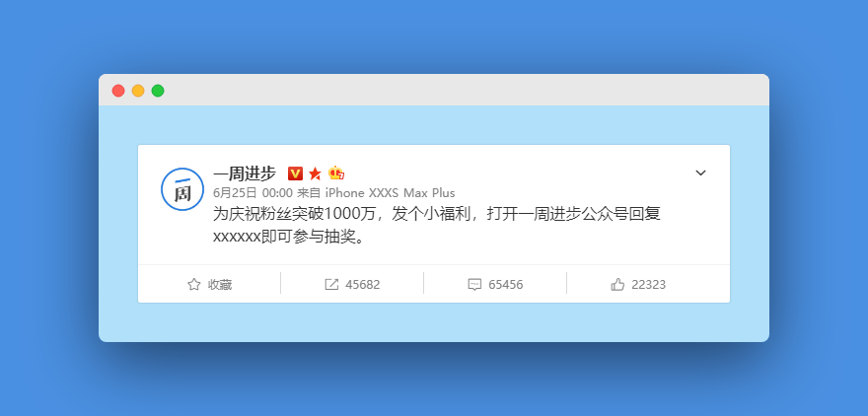Click the yellow minimize window button
The height and width of the screenshot is (416, 868).
click(138, 91)
